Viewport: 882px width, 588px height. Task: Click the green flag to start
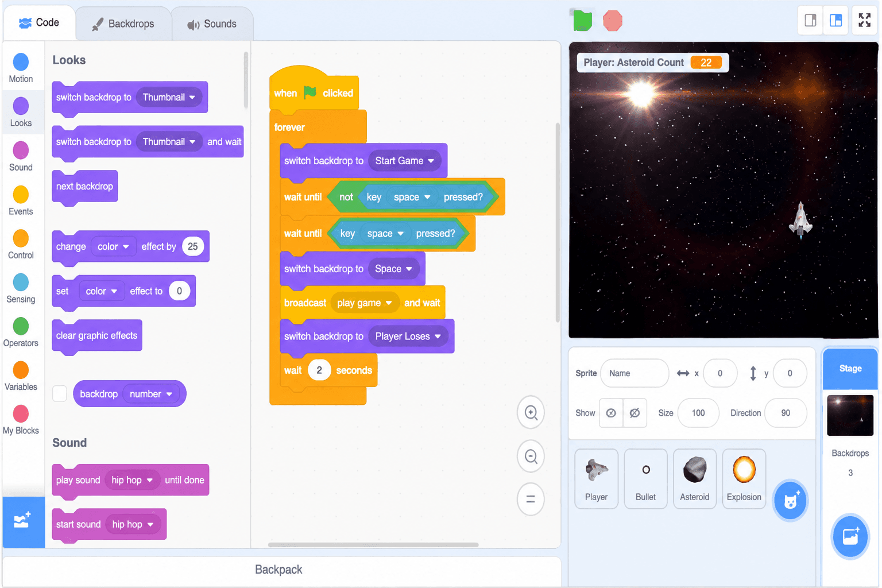(582, 21)
